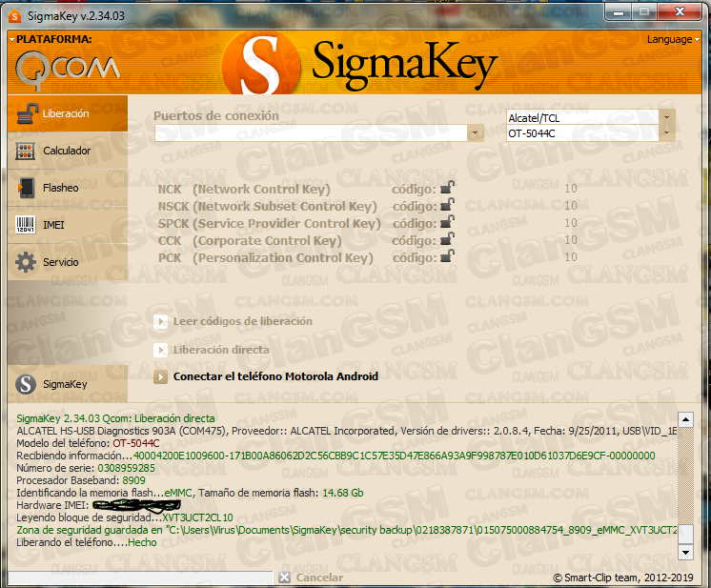Click Liberación directa button
The image size is (711, 588).
[x=221, y=350]
